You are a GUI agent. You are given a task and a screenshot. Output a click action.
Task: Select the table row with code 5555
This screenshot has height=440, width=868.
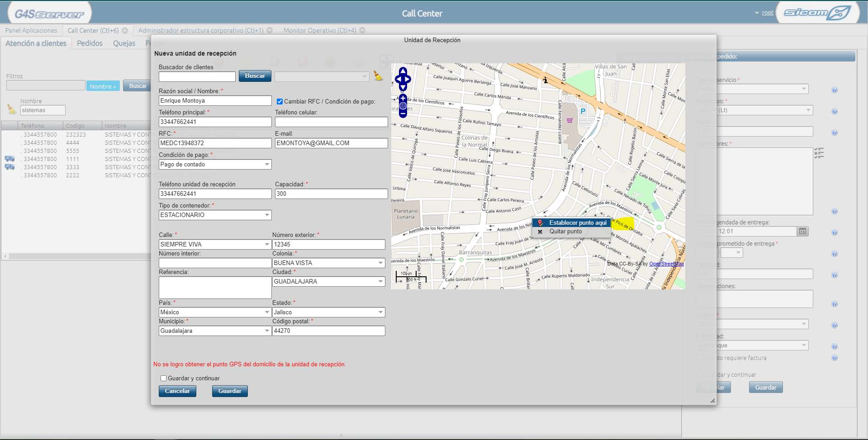coord(76,151)
